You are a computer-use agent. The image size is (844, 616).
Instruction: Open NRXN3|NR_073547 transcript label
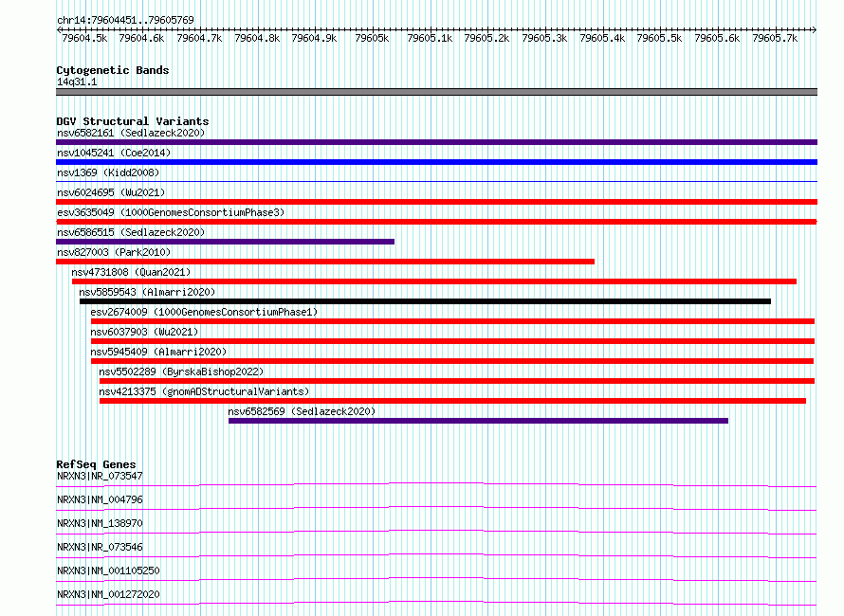[x=100, y=476]
